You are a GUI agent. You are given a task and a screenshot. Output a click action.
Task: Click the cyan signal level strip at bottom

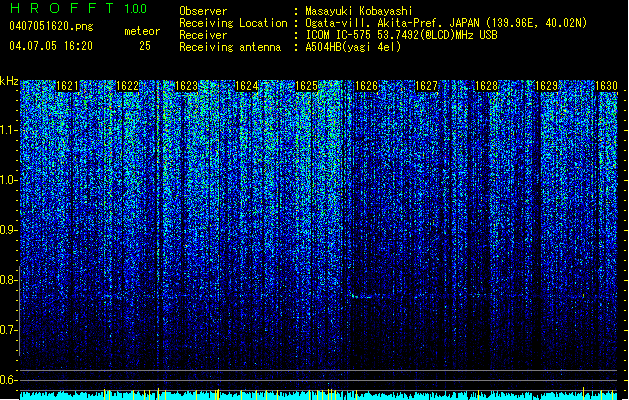click(319, 395)
